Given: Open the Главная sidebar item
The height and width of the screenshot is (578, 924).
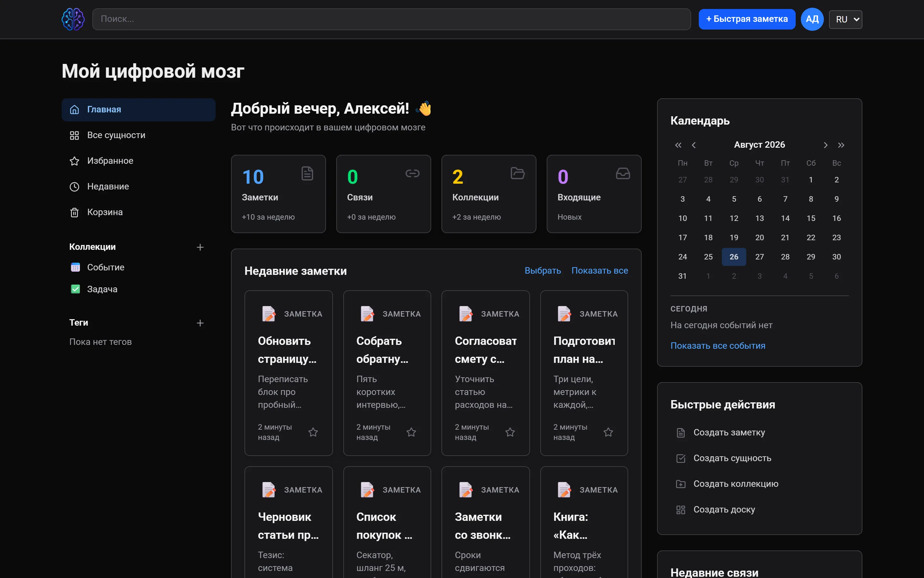Looking at the screenshot, I should [138, 110].
